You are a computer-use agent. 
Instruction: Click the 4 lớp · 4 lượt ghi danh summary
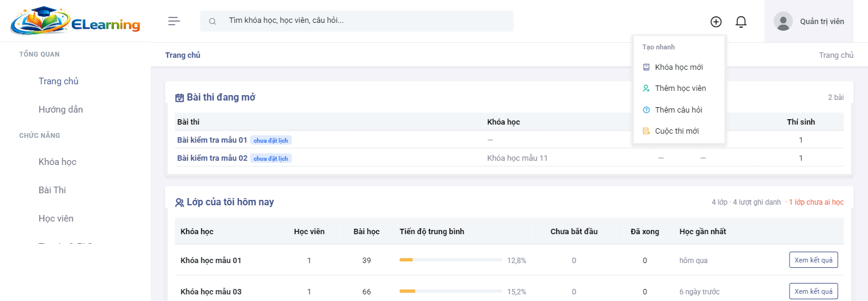point(746,202)
